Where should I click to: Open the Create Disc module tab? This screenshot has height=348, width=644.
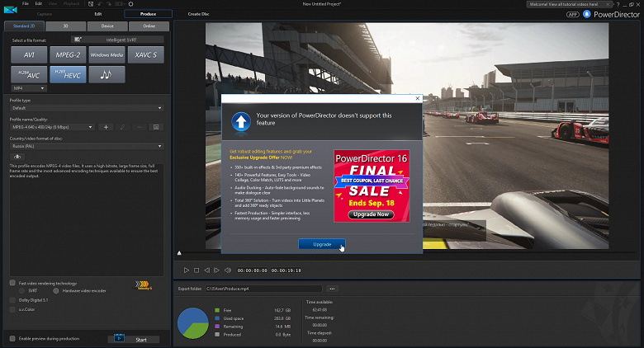coord(197,14)
